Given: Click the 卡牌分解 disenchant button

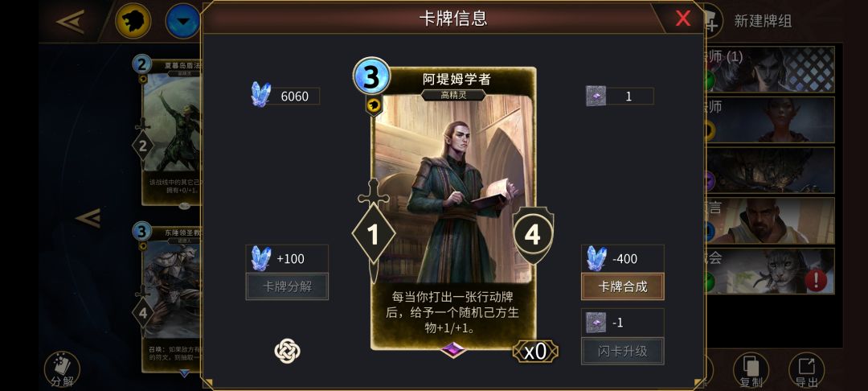Looking at the screenshot, I should (x=287, y=286).
